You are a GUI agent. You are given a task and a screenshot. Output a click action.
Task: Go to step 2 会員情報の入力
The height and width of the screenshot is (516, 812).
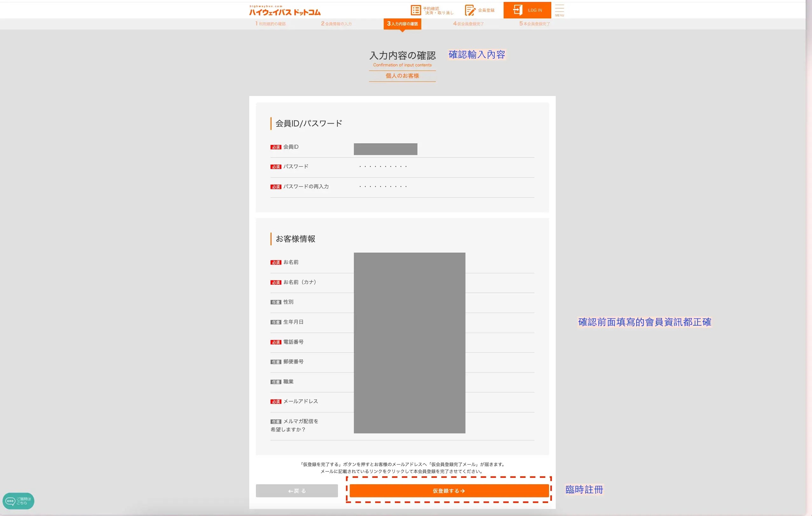pyautogui.click(x=336, y=24)
